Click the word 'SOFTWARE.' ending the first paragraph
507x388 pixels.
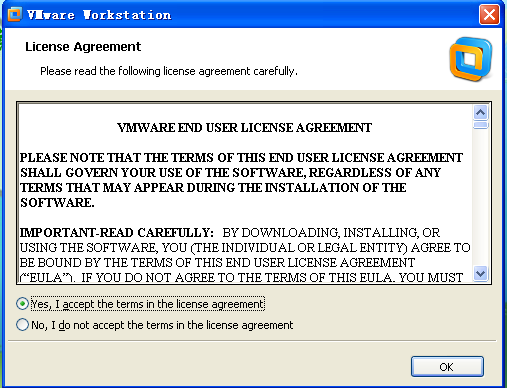coord(57,203)
